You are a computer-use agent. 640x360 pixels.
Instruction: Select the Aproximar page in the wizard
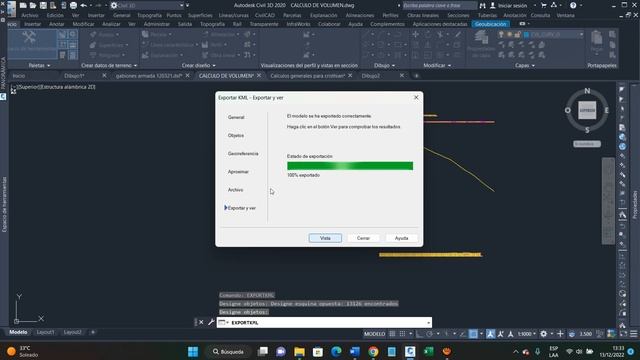coord(238,172)
